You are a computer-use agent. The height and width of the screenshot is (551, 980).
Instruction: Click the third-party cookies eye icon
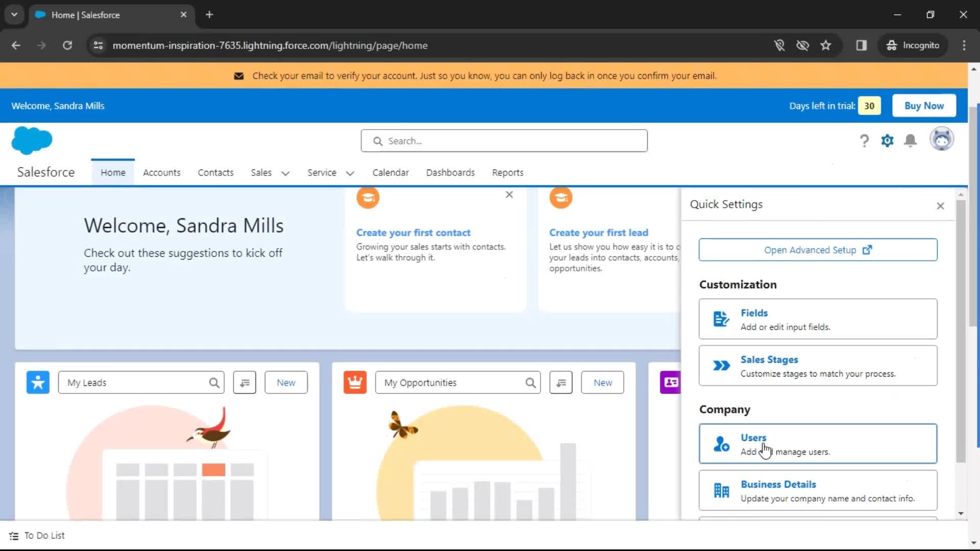pyautogui.click(x=802, y=45)
